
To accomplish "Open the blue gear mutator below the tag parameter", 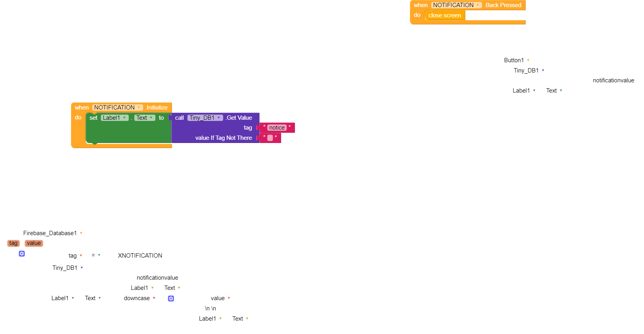I will [22, 254].
